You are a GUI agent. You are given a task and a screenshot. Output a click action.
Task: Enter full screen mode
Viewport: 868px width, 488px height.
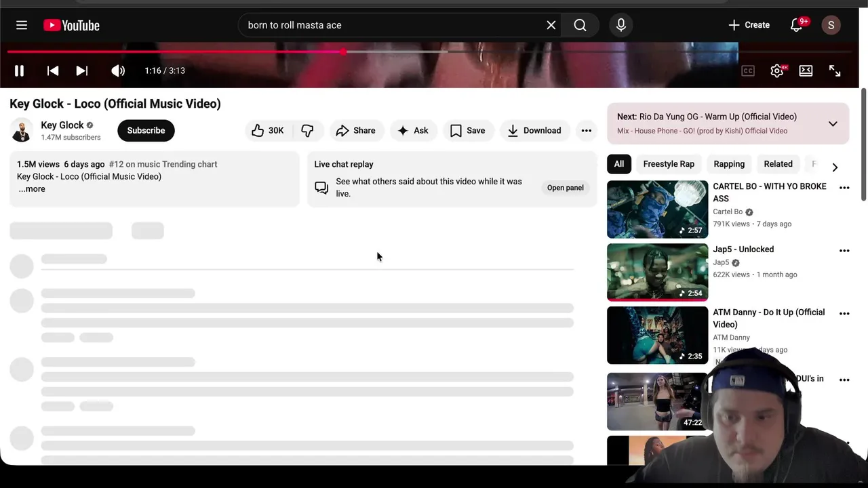(x=835, y=70)
